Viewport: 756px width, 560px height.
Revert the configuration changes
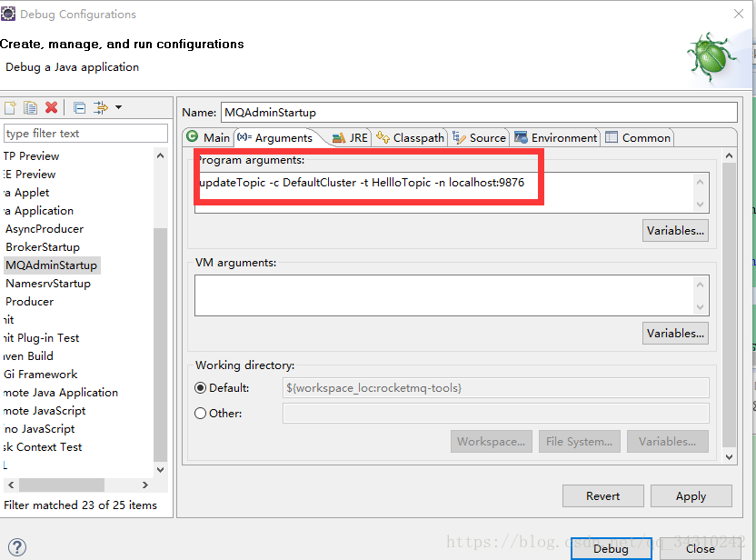pyautogui.click(x=602, y=495)
